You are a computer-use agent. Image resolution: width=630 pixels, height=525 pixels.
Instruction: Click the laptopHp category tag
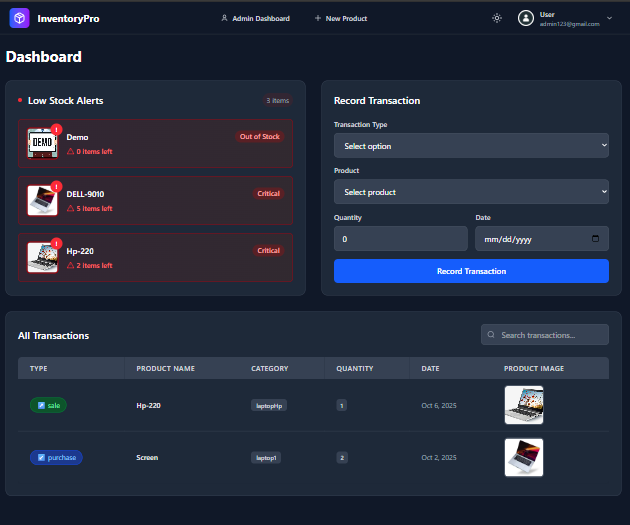tap(269, 406)
